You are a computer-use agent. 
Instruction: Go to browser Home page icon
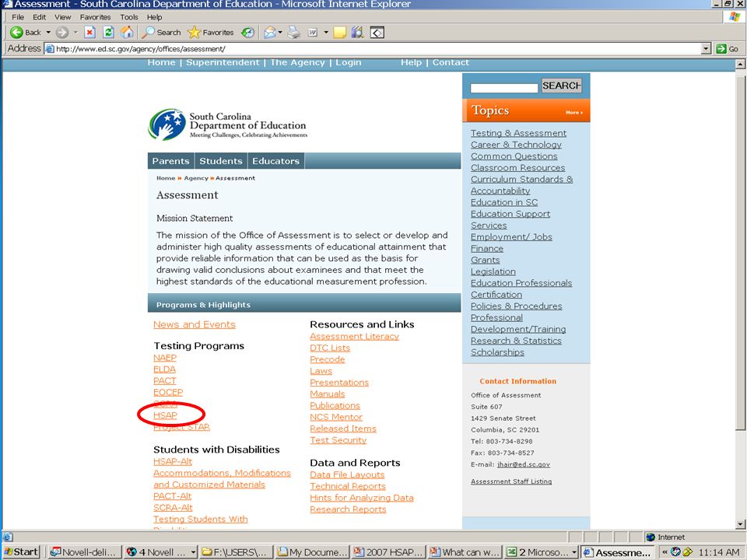click(127, 33)
